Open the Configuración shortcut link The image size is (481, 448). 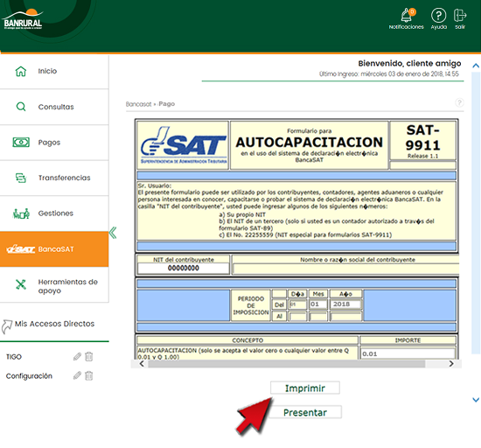(29, 376)
